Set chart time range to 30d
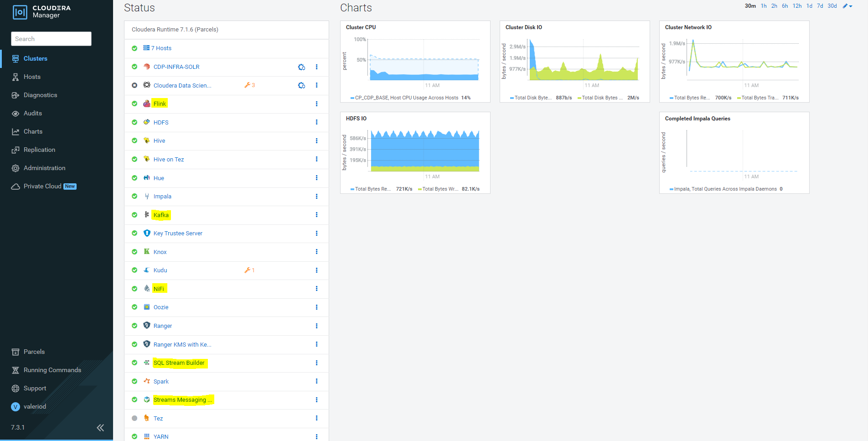The image size is (868, 441). pos(832,6)
